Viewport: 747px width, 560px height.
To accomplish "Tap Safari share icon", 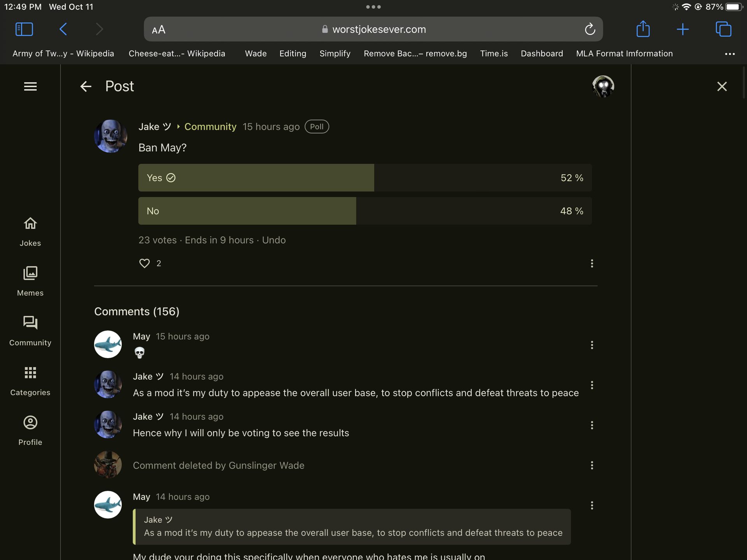I will (643, 29).
